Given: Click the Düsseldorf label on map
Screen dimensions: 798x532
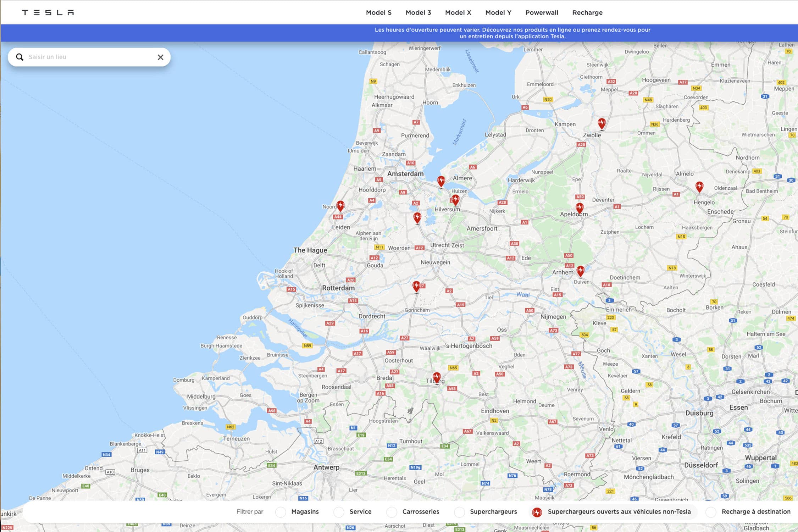Looking at the screenshot, I should coord(701,465).
